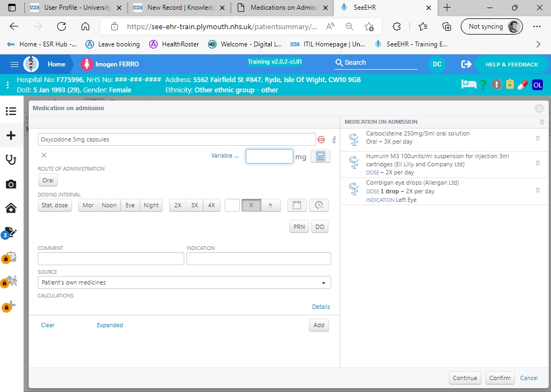Click the red CD controlled drug icon
551x392 pixels.
(x=321, y=139)
